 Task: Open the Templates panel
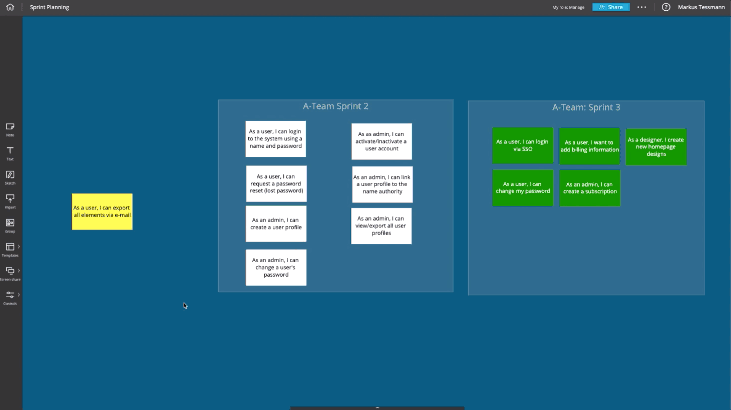tap(10, 248)
